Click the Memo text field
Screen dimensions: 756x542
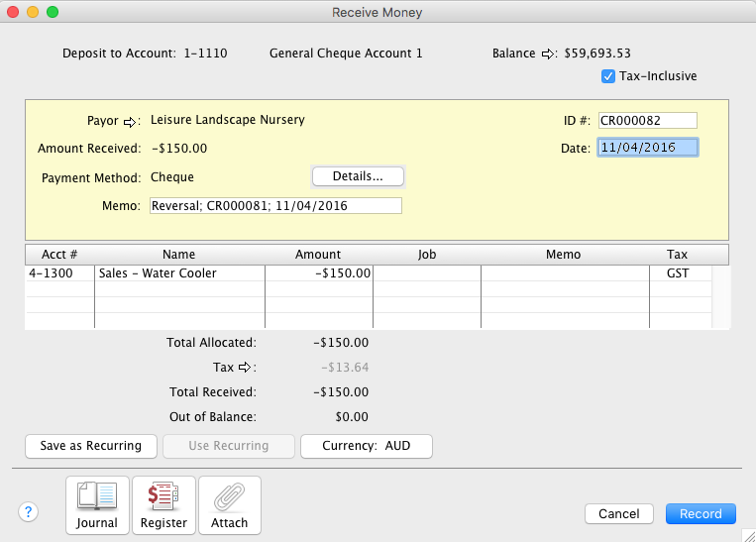tap(275, 206)
